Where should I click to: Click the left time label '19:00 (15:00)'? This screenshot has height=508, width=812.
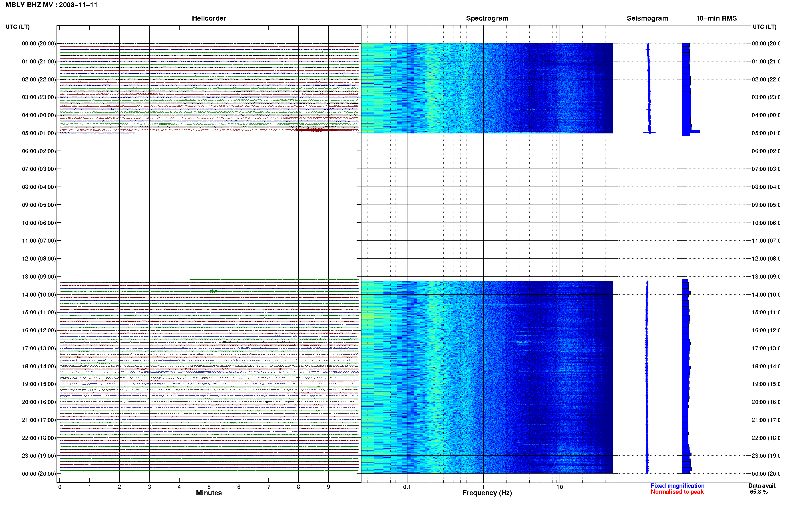tap(39, 384)
